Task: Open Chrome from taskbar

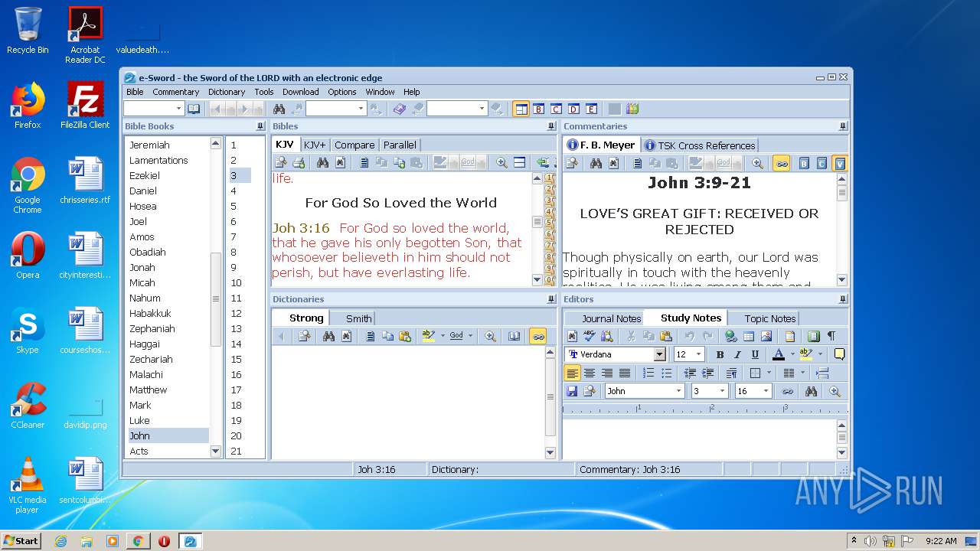Action: [x=138, y=541]
